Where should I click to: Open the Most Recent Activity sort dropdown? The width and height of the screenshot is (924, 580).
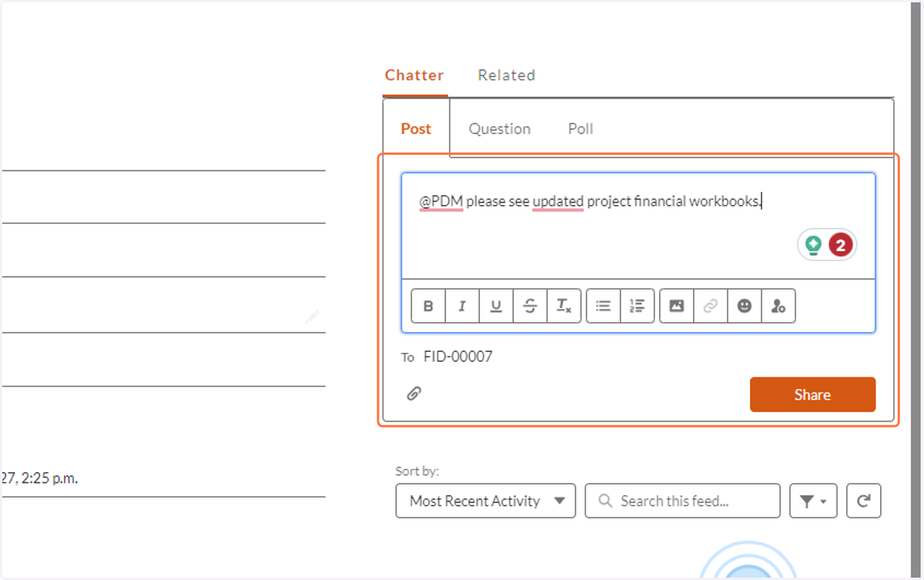[486, 501]
